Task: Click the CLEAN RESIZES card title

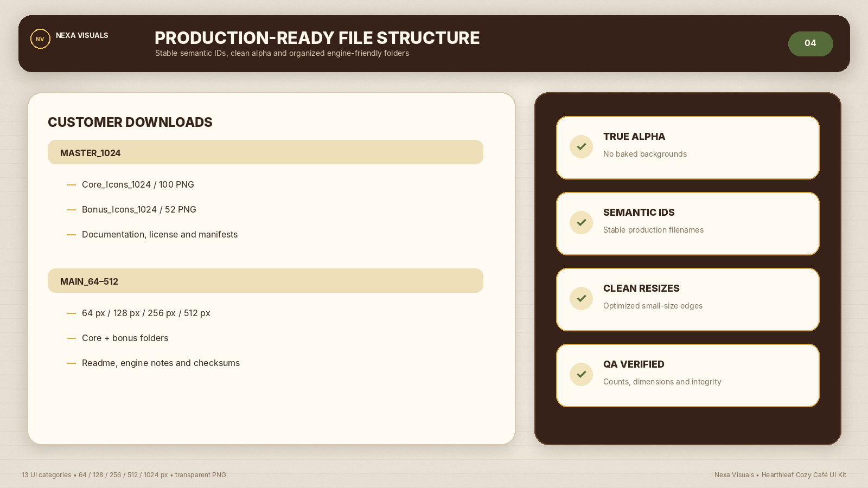Action: 641,288
